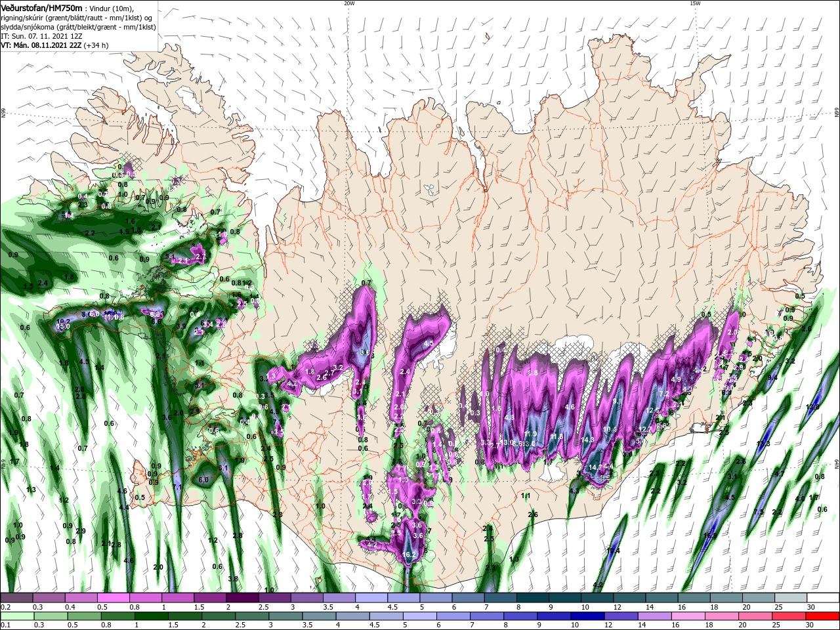This screenshot has height=630, width=840.
Task: Click the 16.2 precipitation value on the map
Action: click(x=409, y=555)
